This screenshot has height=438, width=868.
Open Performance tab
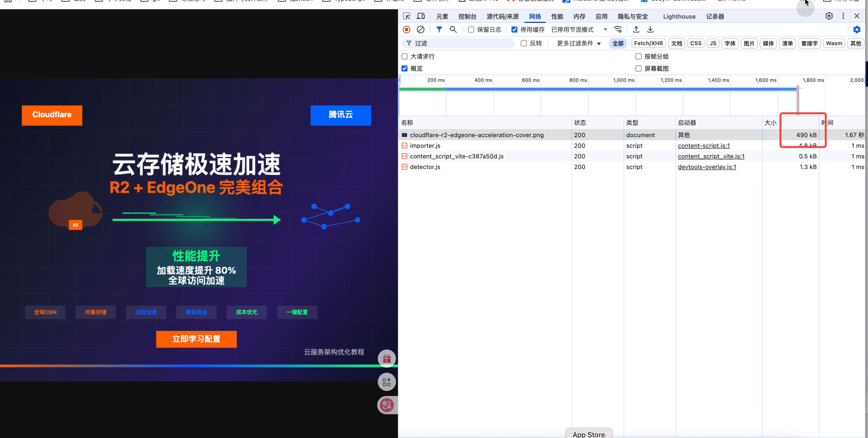tap(557, 17)
